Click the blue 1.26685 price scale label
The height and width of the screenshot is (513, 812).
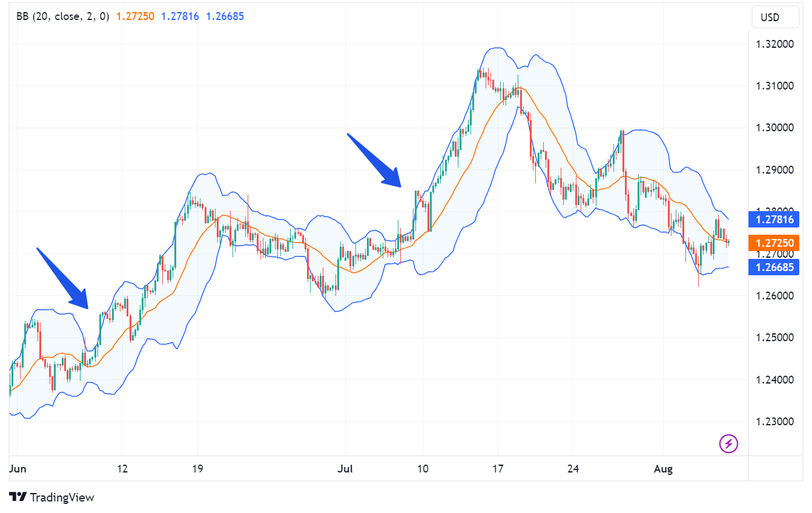point(774,267)
